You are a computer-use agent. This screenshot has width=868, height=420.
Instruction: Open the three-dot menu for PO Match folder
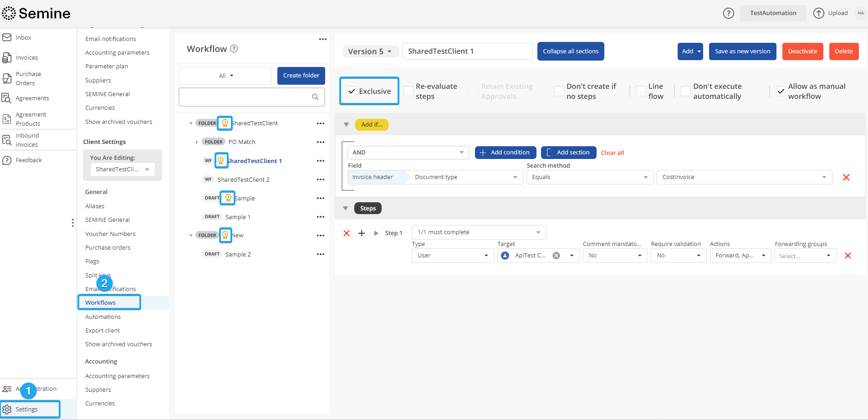click(321, 142)
